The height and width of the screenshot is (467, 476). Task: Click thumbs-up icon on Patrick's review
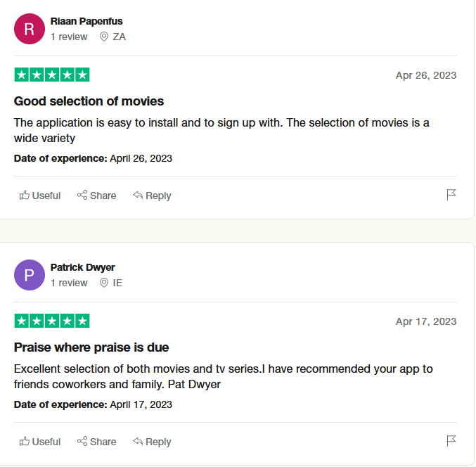[25, 441]
